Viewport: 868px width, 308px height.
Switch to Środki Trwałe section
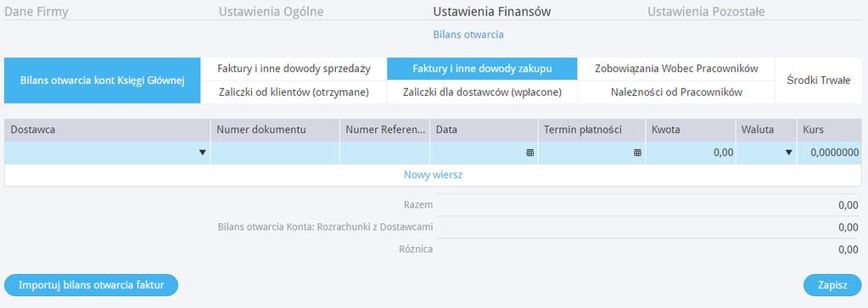coord(819,81)
